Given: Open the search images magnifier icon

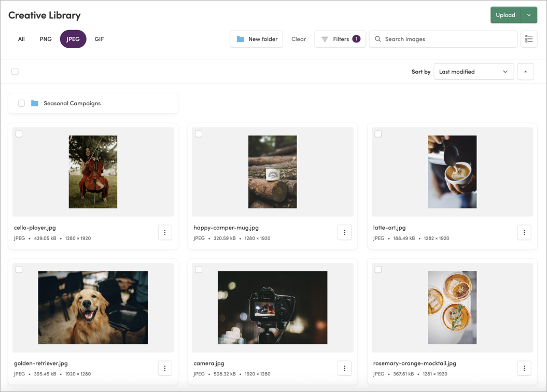Looking at the screenshot, I should coord(377,39).
